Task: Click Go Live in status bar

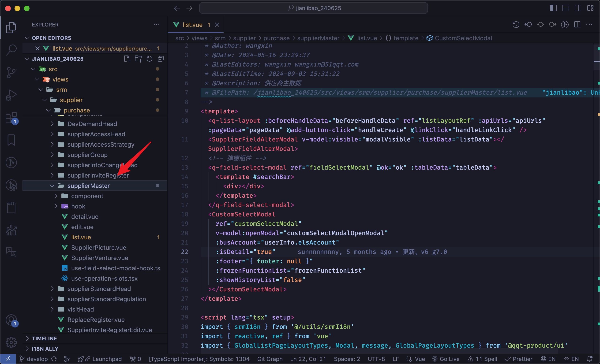Action: pyautogui.click(x=446, y=359)
